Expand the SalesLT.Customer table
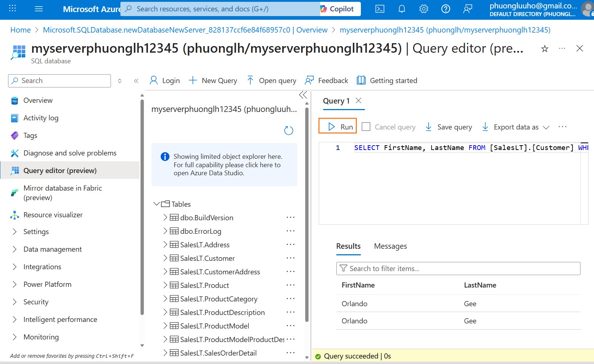 click(165, 258)
